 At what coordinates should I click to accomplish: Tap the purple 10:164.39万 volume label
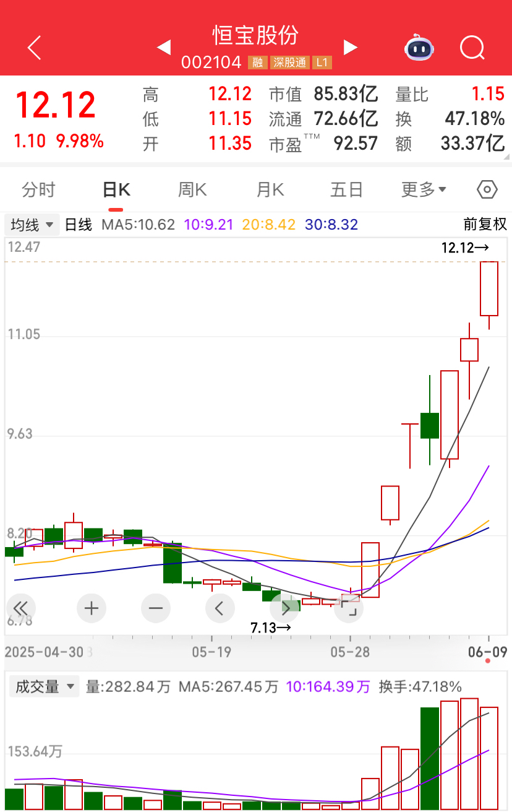click(x=328, y=686)
